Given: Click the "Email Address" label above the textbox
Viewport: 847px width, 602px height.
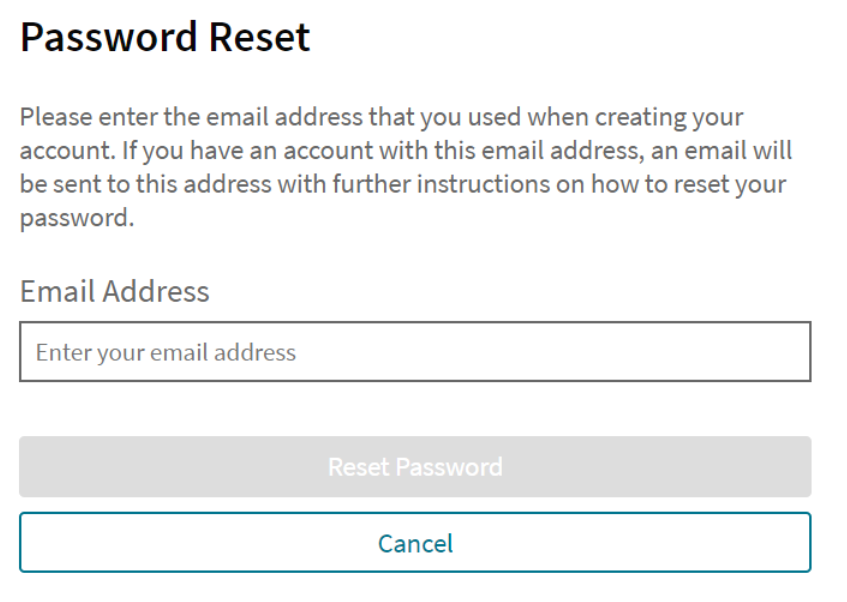Looking at the screenshot, I should click(x=114, y=291).
